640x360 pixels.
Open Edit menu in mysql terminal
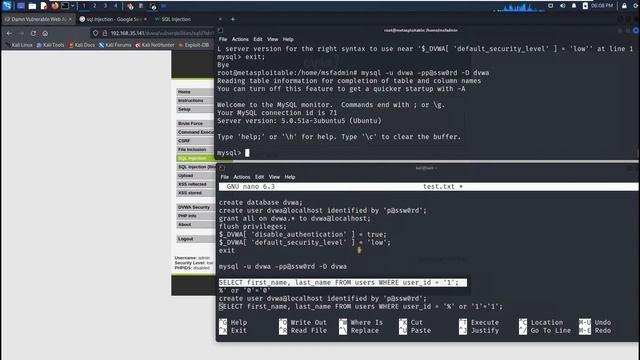click(258, 39)
